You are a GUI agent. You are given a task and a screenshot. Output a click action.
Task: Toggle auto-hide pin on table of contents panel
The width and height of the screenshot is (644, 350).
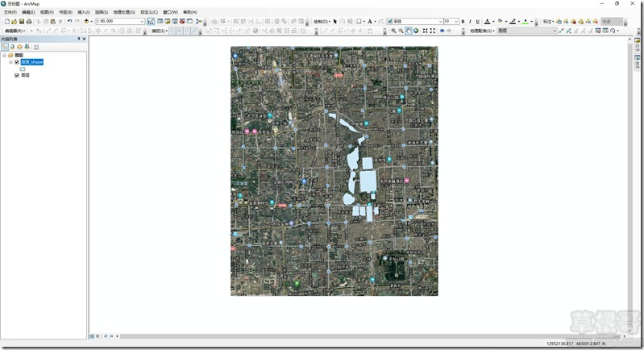coord(79,39)
